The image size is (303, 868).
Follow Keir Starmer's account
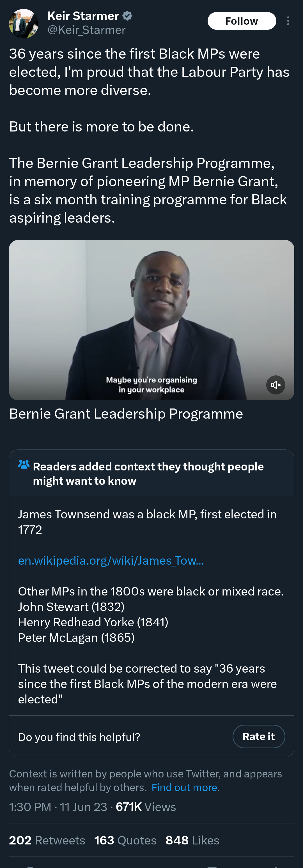coord(242,21)
